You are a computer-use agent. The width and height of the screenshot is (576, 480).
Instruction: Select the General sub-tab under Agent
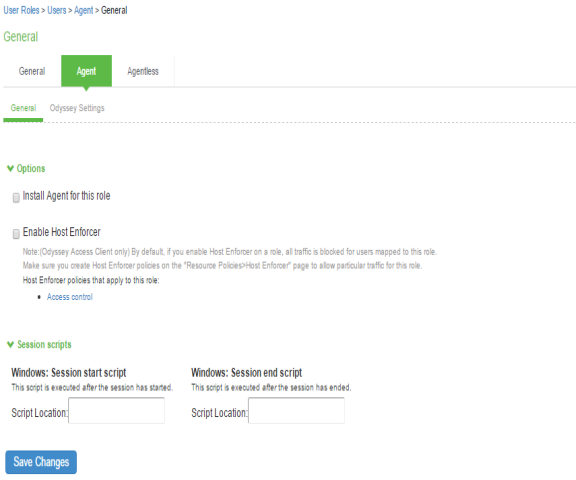(23, 108)
